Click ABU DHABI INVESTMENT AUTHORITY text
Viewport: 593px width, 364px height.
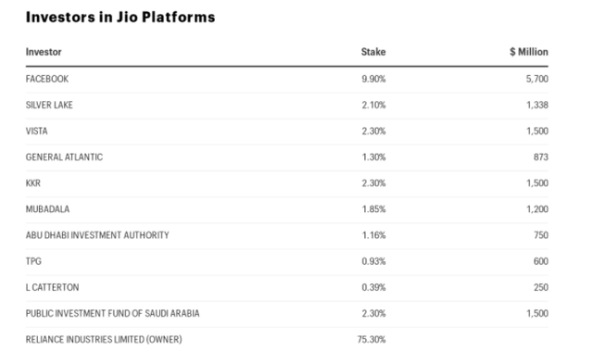(x=97, y=235)
